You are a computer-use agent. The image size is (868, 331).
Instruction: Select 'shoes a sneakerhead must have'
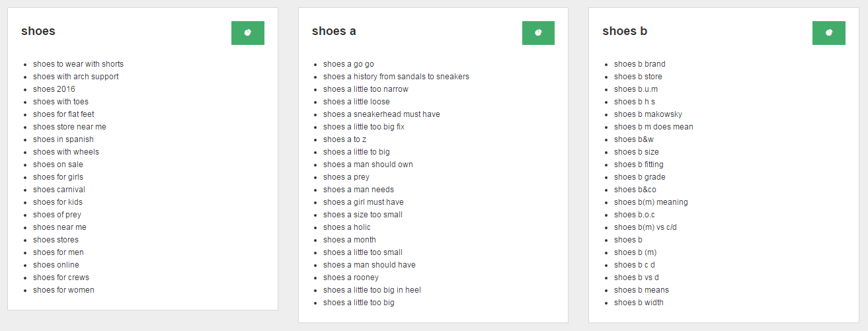pos(381,114)
